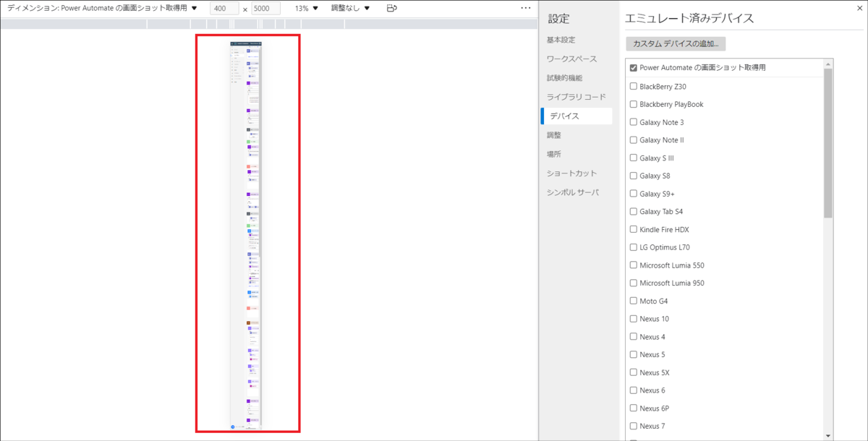Screen dimensions: 868x441
Task: Enable the Galaxy S9+ checkbox
Action: (x=634, y=194)
